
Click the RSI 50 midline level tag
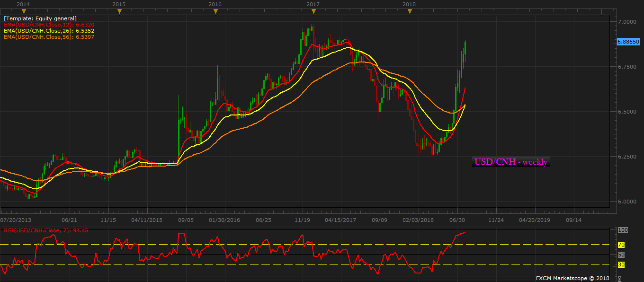621,255
